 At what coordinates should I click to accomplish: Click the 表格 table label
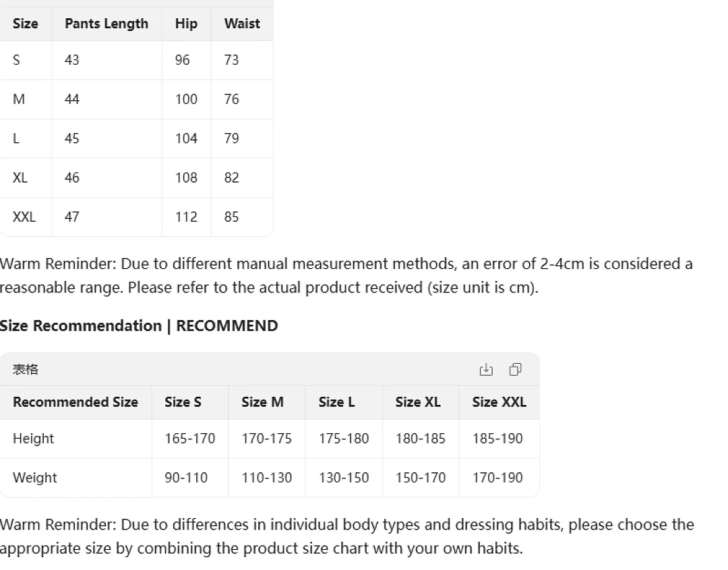(26, 369)
